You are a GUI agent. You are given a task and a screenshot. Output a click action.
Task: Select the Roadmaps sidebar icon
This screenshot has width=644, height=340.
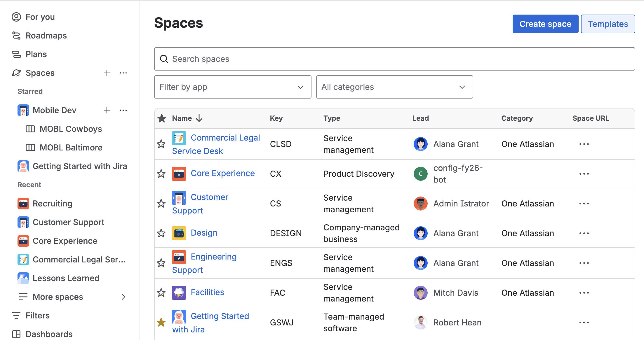pyautogui.click(x=16, y=35)
